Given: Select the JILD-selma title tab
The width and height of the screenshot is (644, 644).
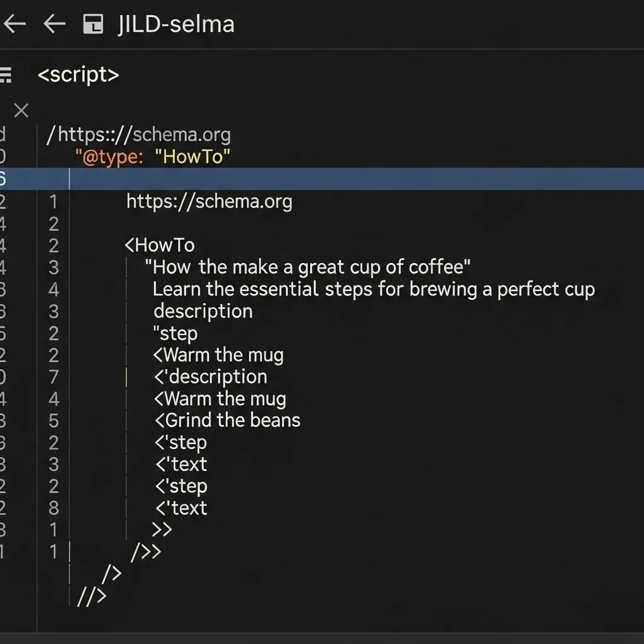Looking at the screenshot, I should pyautogui.click(x=176, y=24).
